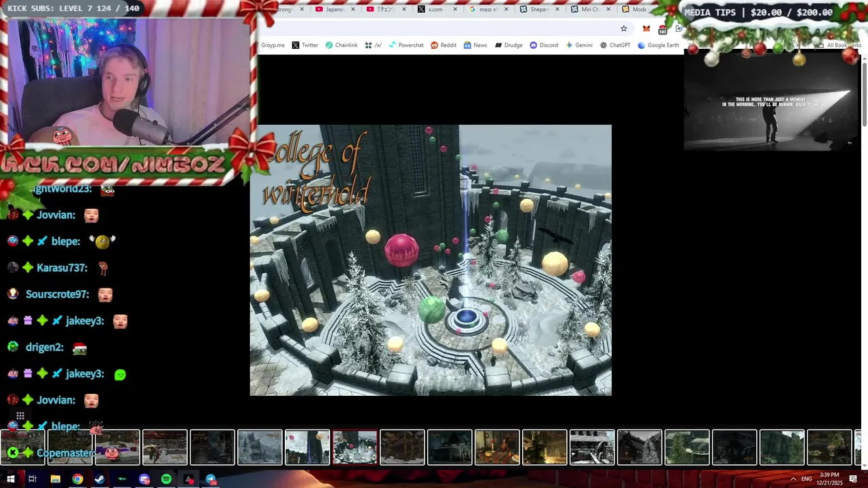Open the Drudge bookmark

(x=509, y=45)
